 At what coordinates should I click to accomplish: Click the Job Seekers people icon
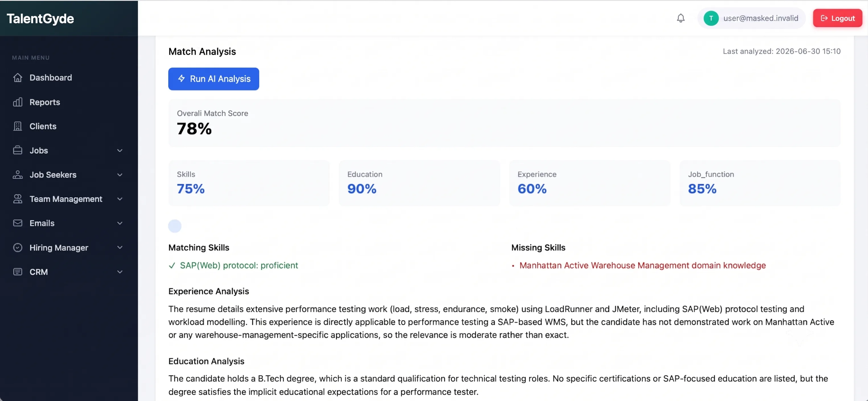click(18, 175)
